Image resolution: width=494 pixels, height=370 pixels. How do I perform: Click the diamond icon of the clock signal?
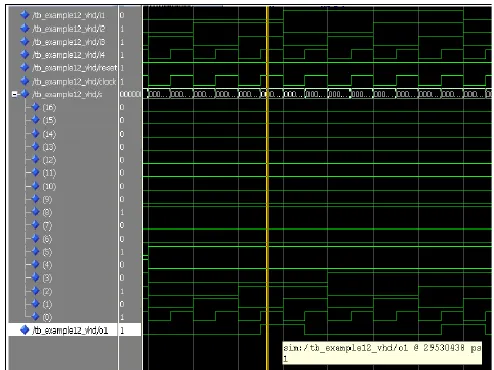(x=25, y=81)
